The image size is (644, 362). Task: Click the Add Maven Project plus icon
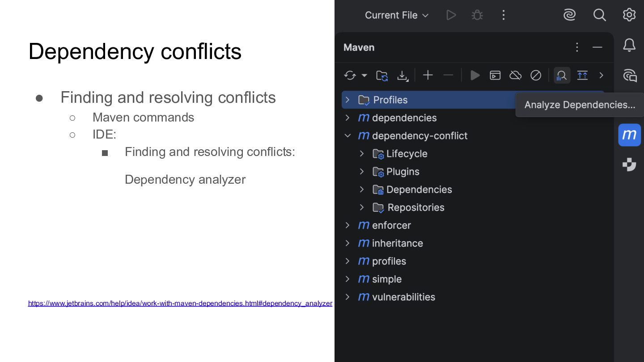coord(428,75)
